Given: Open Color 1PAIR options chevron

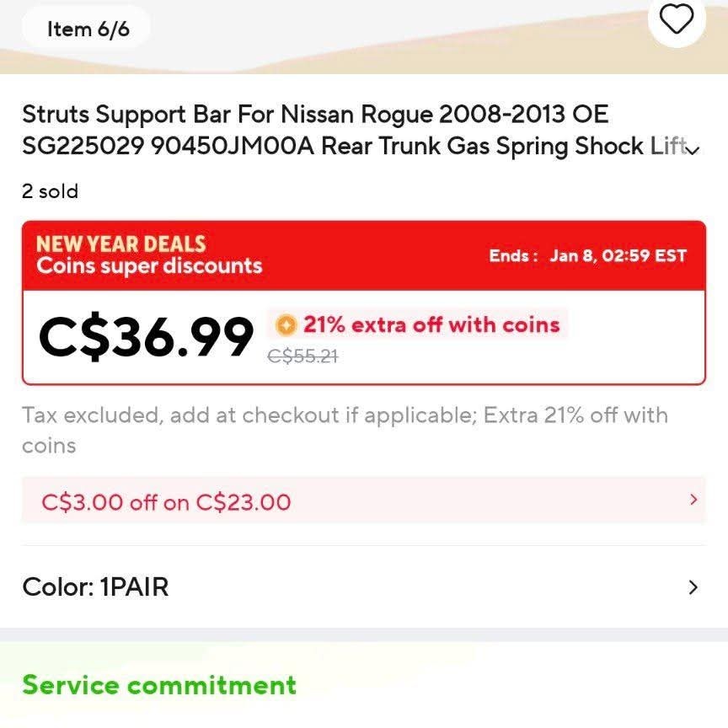Looking at the screenshot, I should coord(693,587).
